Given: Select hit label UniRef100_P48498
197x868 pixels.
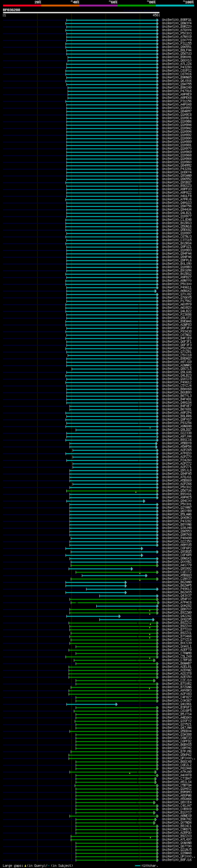Looking at the screenshot, I should [x=176, y=538].
